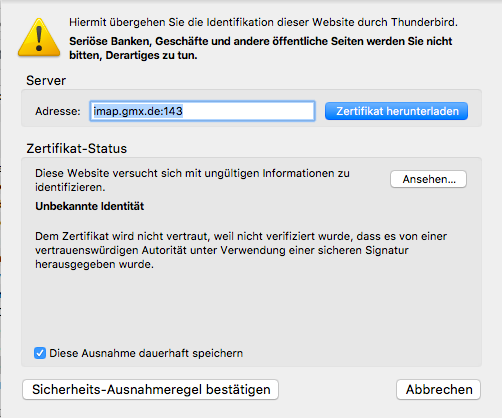
Task: Click the bold Unbekannte Identität text
Action: 90,206
